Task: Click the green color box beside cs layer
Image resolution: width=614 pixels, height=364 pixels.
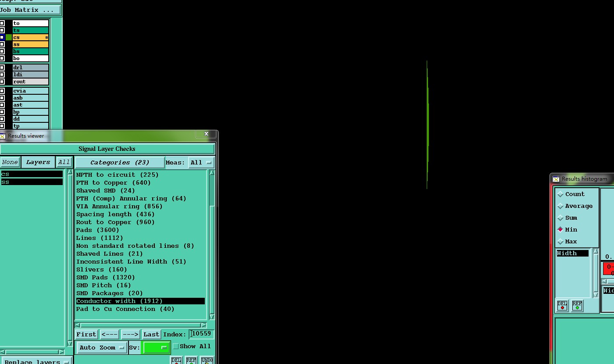Action: coord(9,37)
